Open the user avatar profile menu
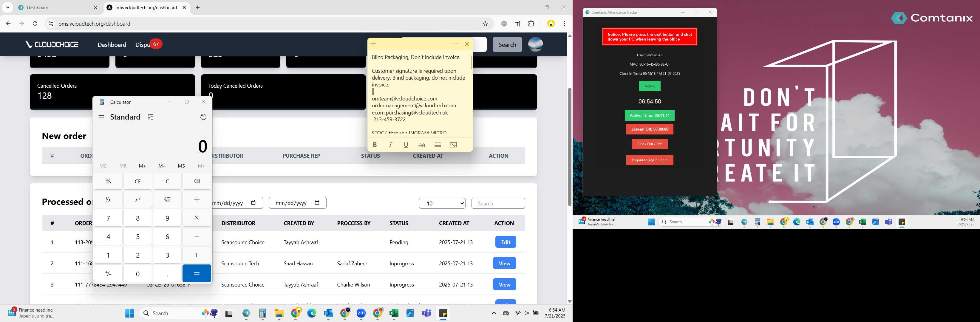Screen dimensions: 980x322 tap(536, 44)
